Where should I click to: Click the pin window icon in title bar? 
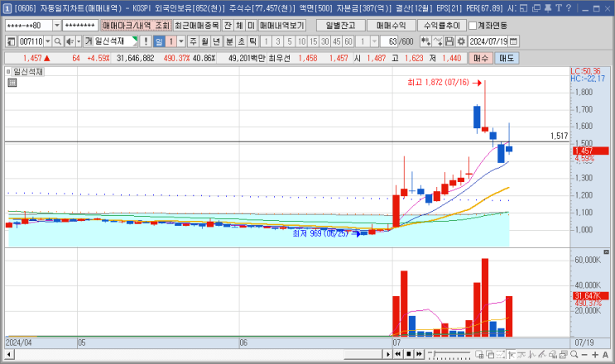548,7
